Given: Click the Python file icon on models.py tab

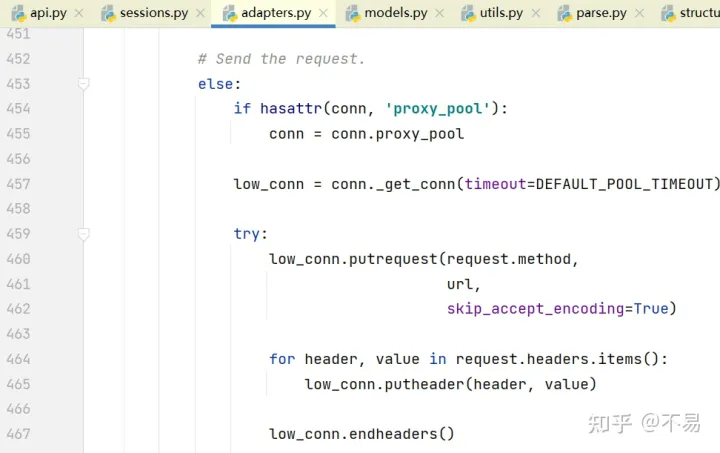Looking at the screenshot, I should tap(353, 14).
